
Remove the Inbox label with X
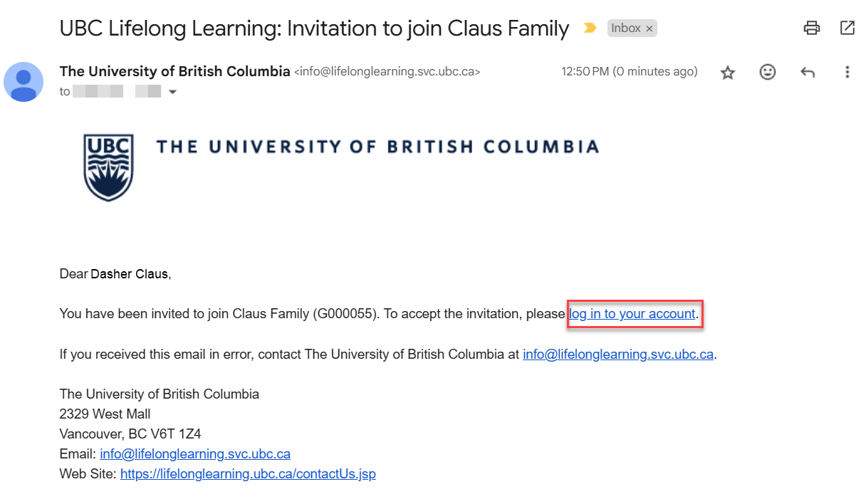pos(649,29)
